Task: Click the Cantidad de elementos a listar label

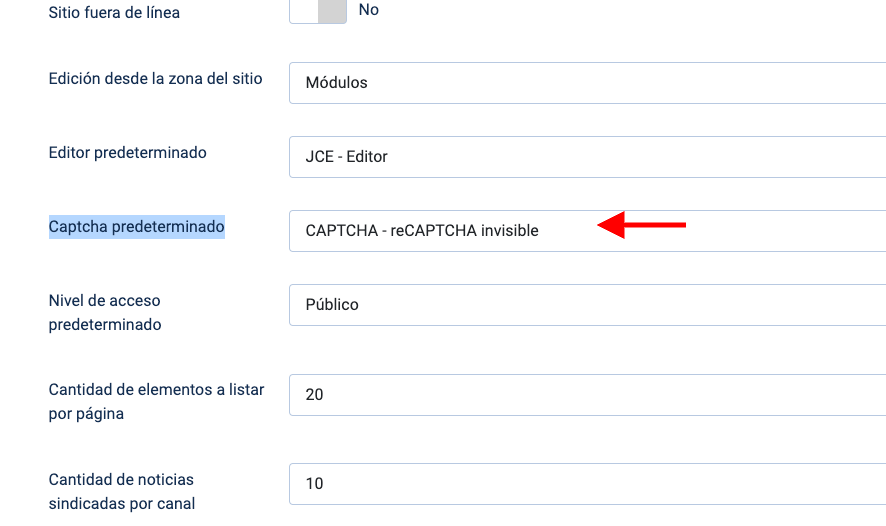Action: (x=157, y=402)
